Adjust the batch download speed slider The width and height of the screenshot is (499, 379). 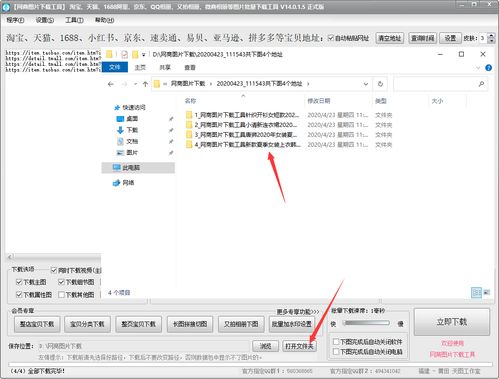pos(367,323)
